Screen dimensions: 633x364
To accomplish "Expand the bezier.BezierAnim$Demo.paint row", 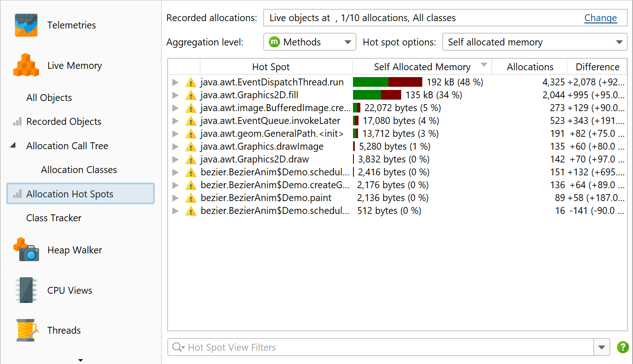I will click(175, 198).
